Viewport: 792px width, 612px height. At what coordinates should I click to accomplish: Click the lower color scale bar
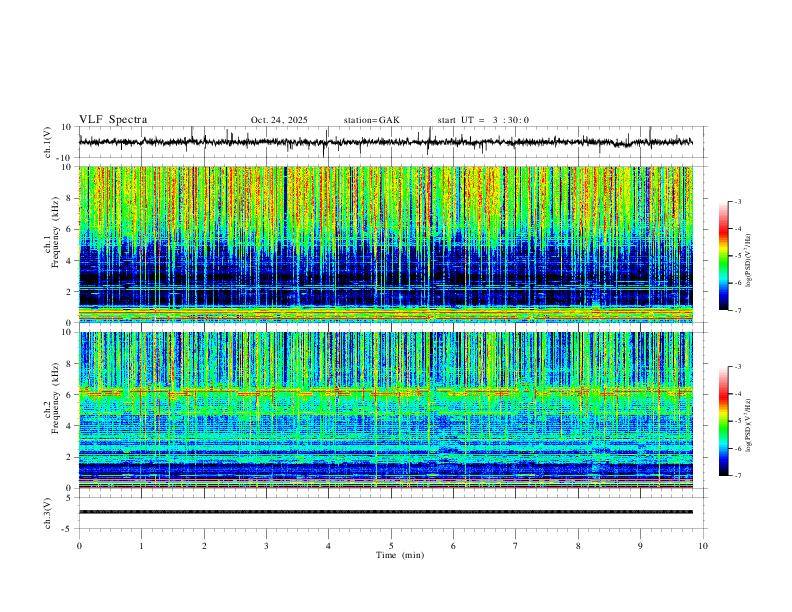click(x=723, y=421)
